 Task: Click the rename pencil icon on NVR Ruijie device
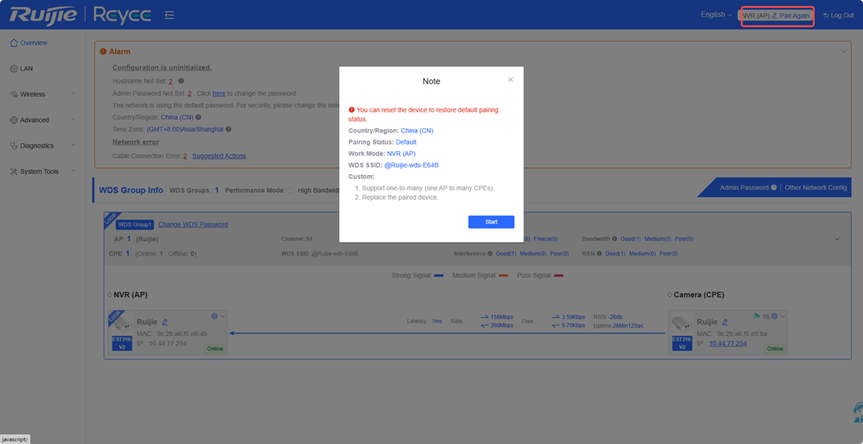pyautogui.click(x=165, y=322)
